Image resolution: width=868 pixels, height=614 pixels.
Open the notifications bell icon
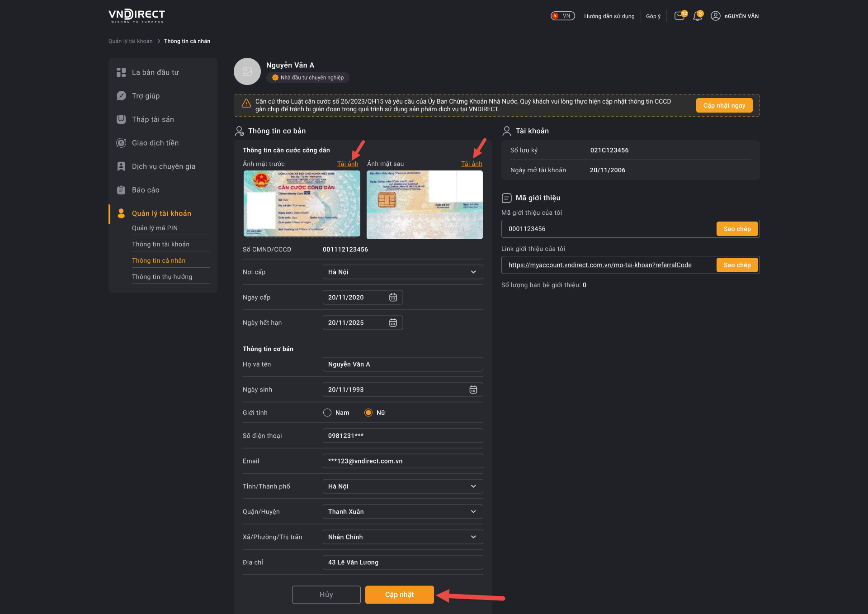(698, 16)
